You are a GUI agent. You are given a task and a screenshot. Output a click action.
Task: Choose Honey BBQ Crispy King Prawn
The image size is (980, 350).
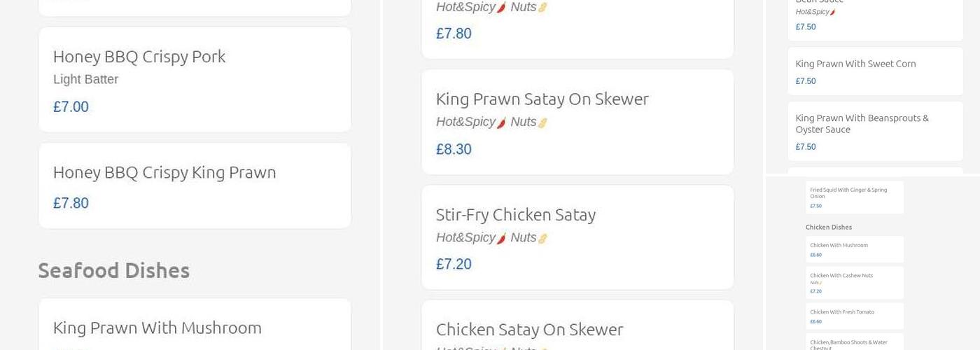coord(164,172)
